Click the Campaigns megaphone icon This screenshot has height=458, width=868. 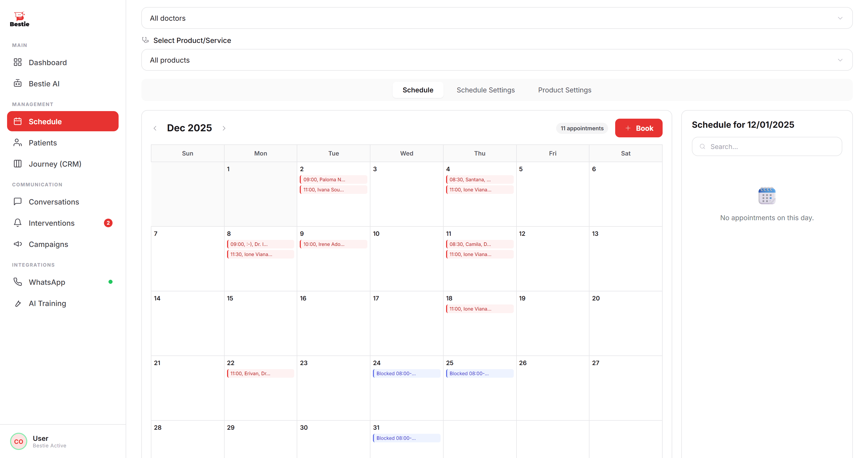point(17,244)
